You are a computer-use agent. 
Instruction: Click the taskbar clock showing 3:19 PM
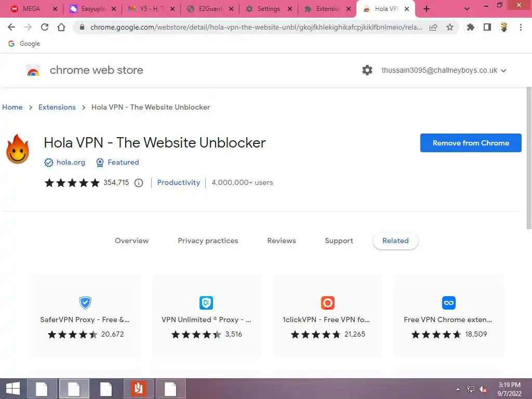click(x=509, y=389)
